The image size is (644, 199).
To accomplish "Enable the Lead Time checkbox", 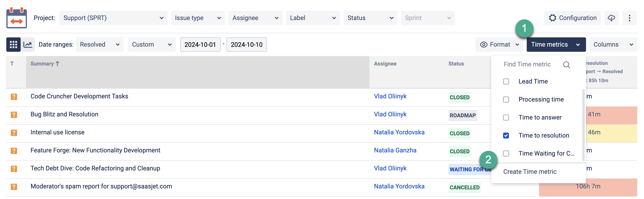I will pyautogui.click(x=506, y=81).
